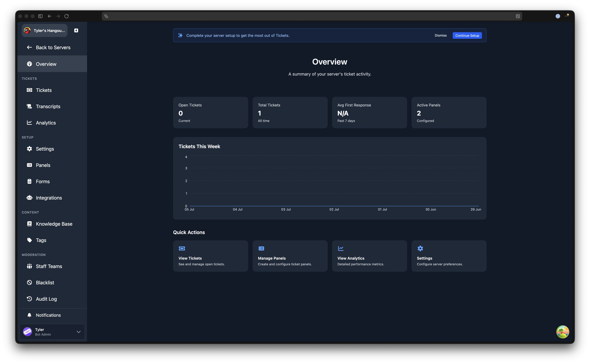Open the View Tickets quick action card
Screen dimensions: 590x364
210,256
